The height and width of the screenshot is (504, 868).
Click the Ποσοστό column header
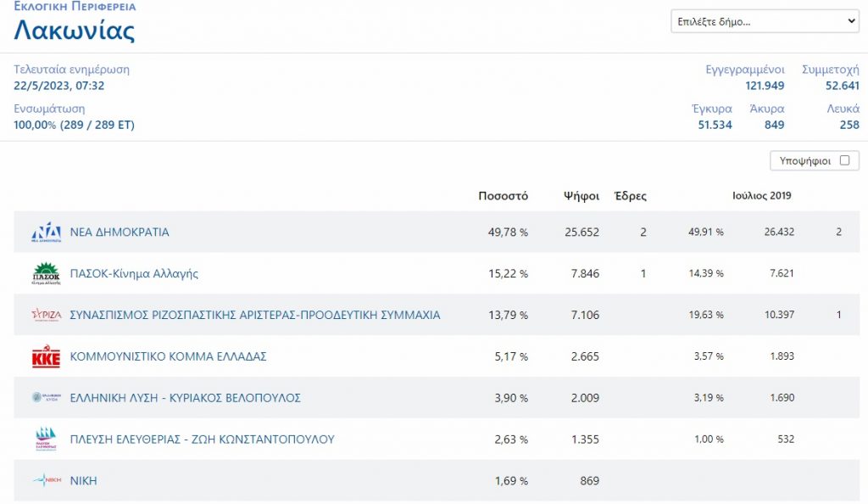click(503, 196)
